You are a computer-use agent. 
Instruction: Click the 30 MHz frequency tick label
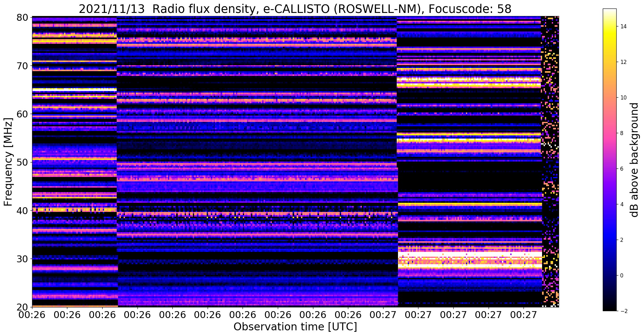(22, 259)
